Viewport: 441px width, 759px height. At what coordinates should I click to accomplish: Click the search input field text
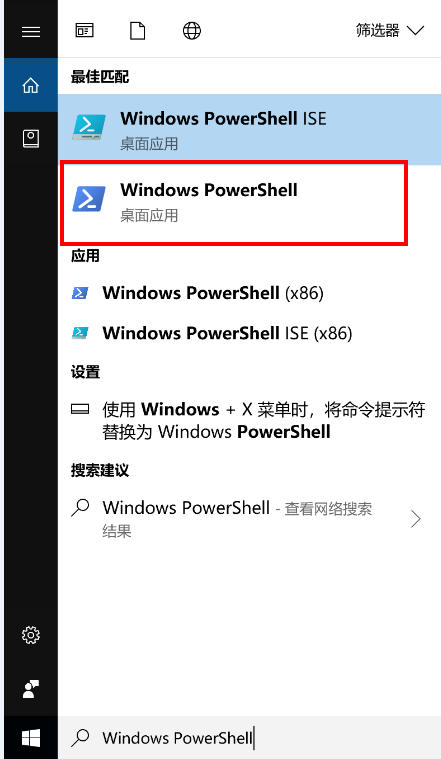click(x=178, y=738)
